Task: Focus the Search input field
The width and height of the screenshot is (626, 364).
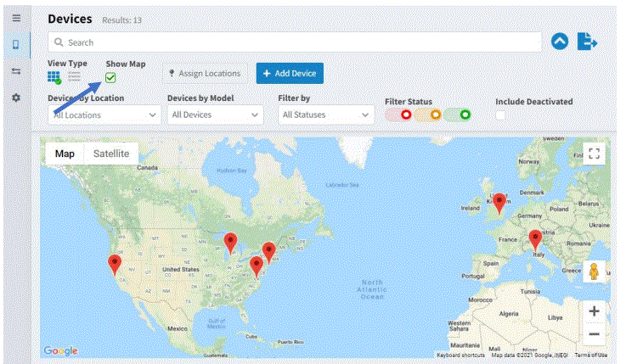Action: pos(295,42)
